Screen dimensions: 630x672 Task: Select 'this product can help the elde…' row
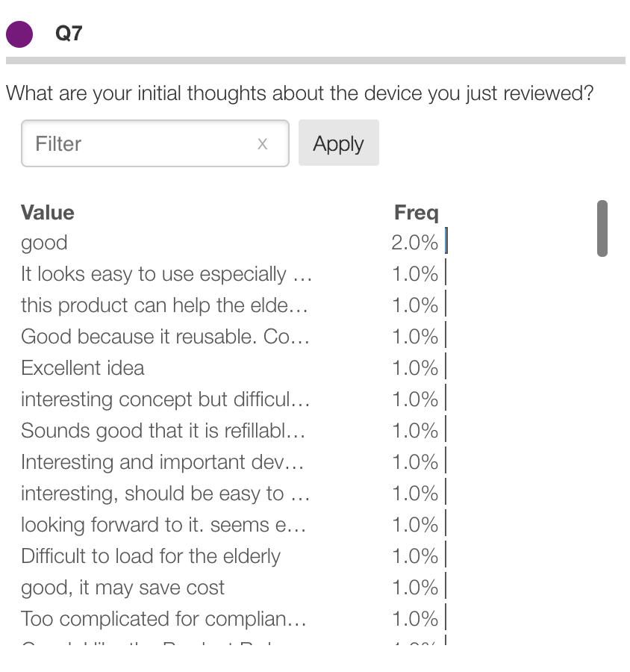pos(164,305)
